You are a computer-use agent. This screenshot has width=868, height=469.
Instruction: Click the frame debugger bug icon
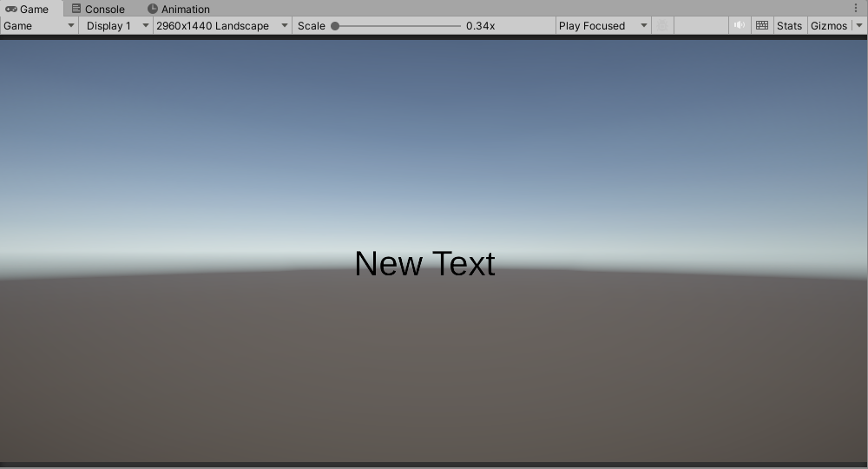pyautogui.click(x=662, y=25)
